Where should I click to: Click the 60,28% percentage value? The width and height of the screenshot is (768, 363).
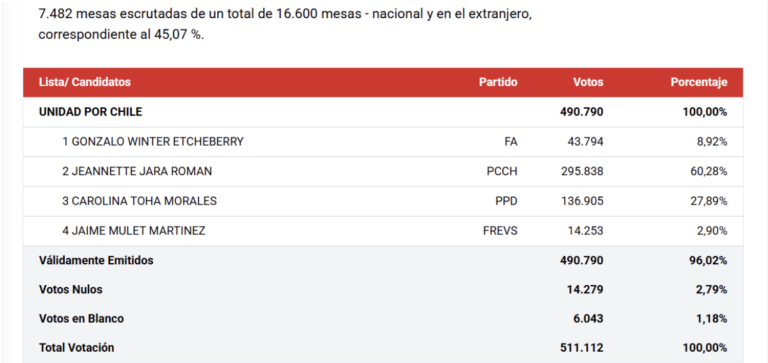pyautogui.click(x=708, y=171)
